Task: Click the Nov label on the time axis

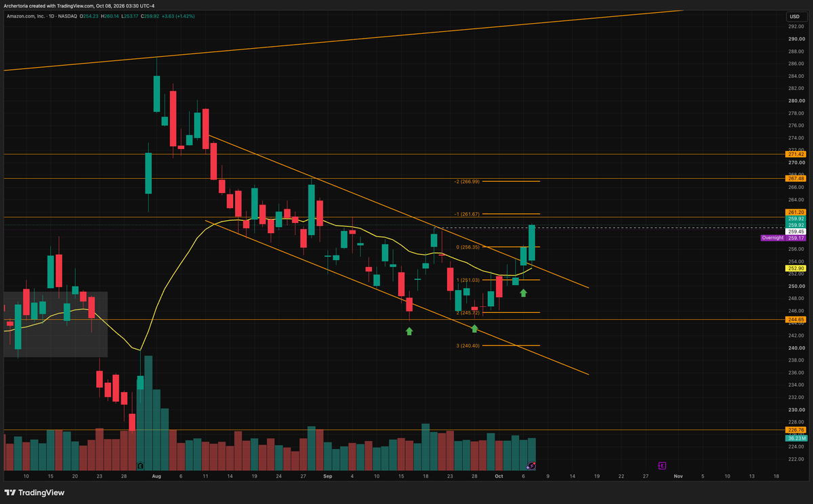Action: click(678, 477)
